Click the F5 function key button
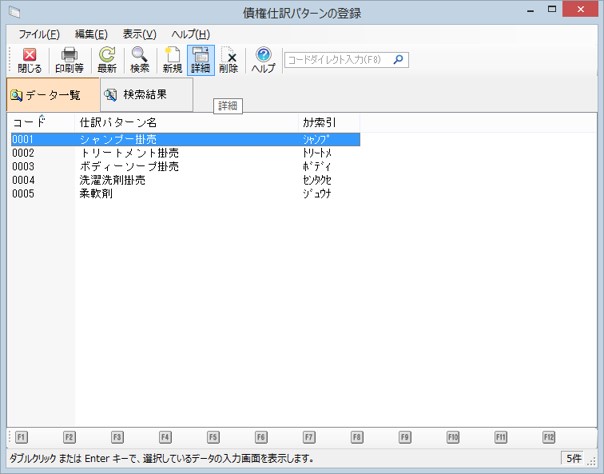This screenshot has width=604, height=474. click(213, 437)
